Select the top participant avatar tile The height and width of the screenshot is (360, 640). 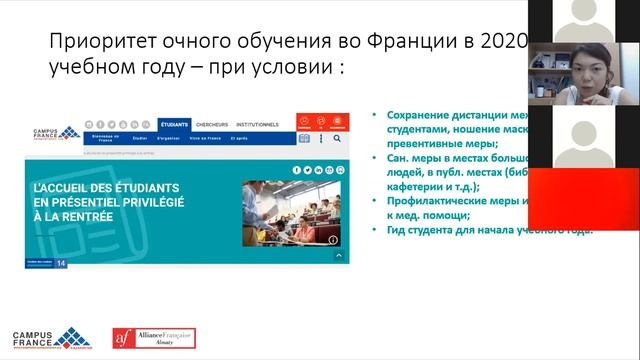[584, 21]
